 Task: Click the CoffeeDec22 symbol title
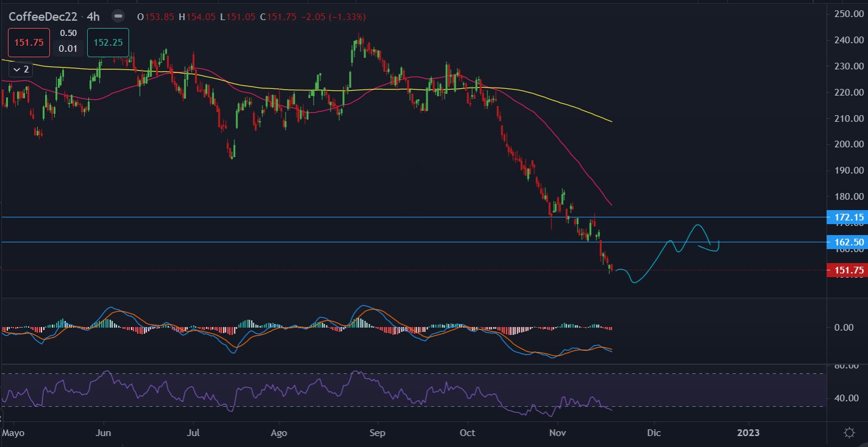point(43,16)
